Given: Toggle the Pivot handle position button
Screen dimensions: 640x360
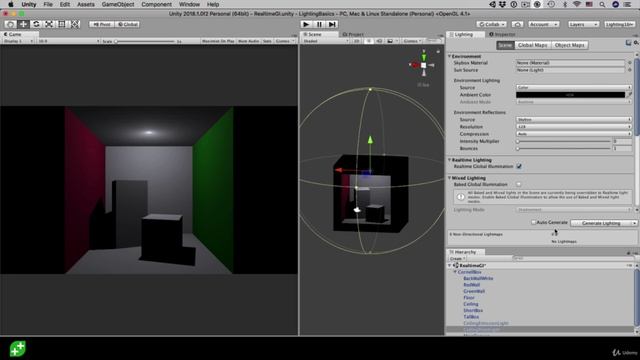Looking at the screenshot, I should tap(102, 24).
